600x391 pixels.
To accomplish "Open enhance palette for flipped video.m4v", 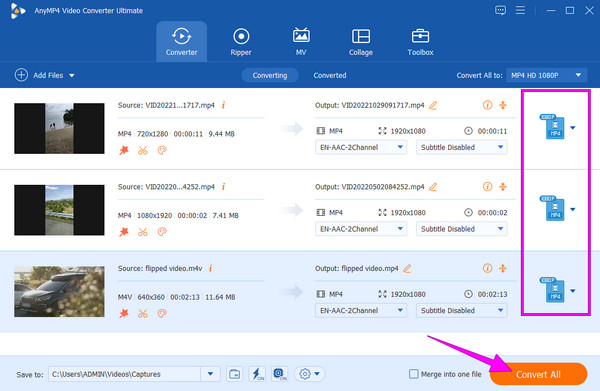I will tap(162, 313).
